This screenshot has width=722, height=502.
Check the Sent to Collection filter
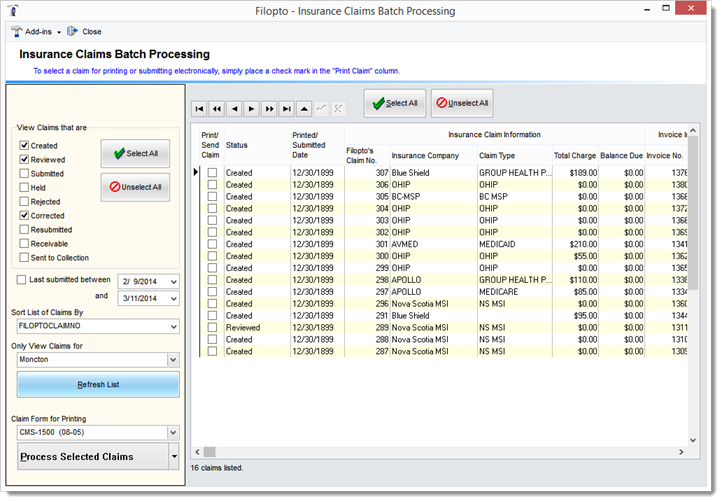pyautogui.click(x=24, y=257)
